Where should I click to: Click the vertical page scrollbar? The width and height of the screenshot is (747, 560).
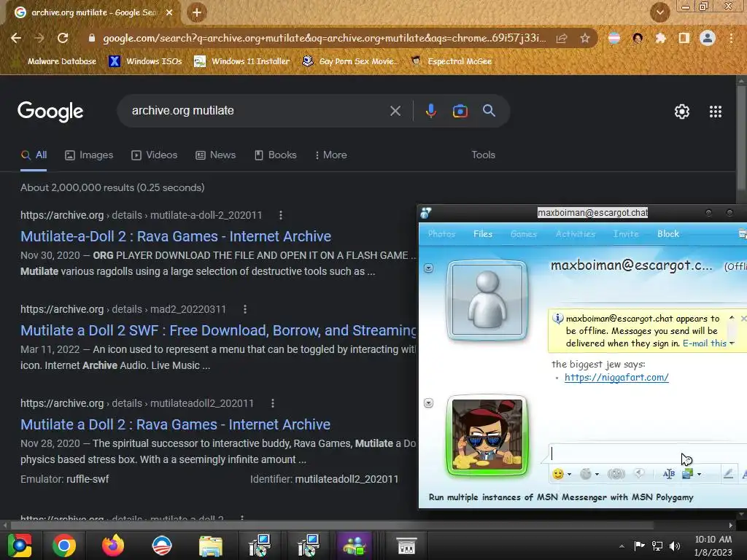click(x=741, y=138)
